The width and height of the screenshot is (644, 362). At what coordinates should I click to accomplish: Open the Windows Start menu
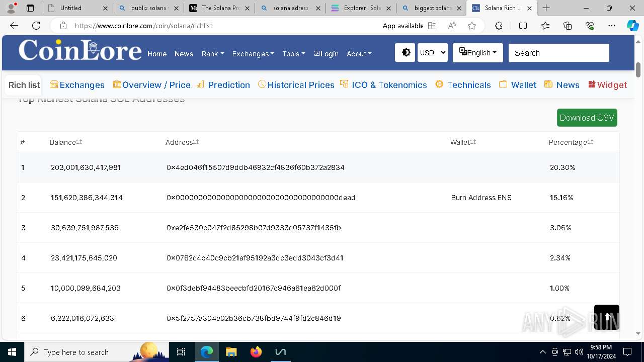(12, 352)
